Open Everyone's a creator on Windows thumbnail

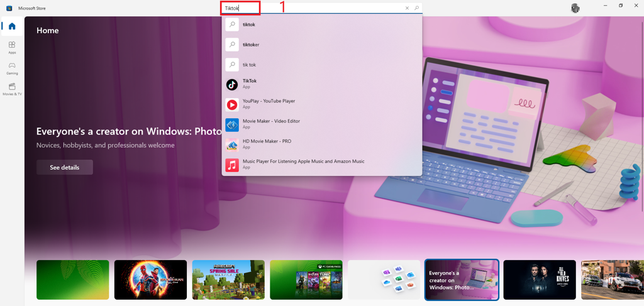[x=462, y=280]
